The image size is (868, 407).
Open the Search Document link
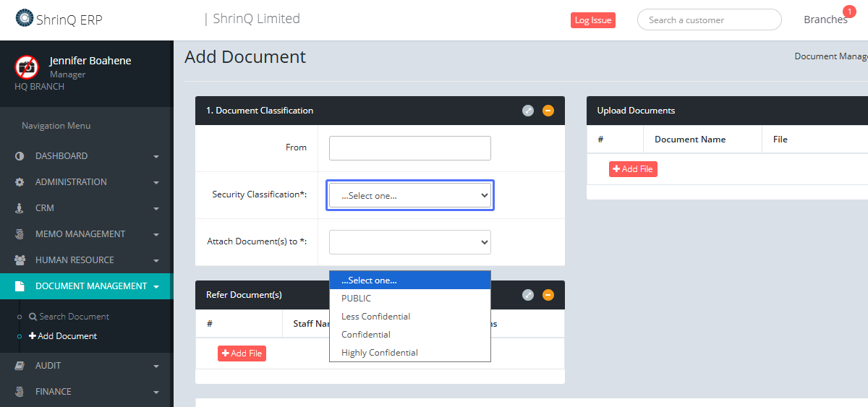pyautogui.click(x=73, y=317)
